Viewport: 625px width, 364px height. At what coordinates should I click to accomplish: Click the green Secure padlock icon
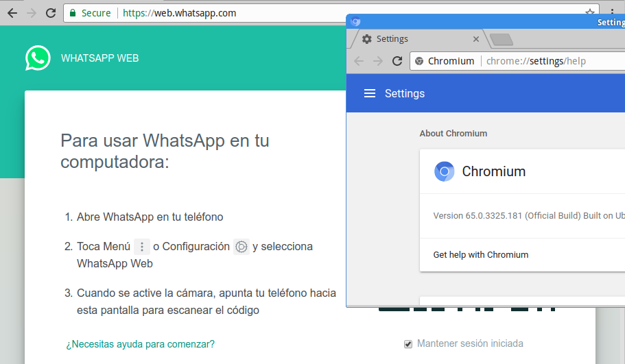pyautogui.click(x=73, y=13)
